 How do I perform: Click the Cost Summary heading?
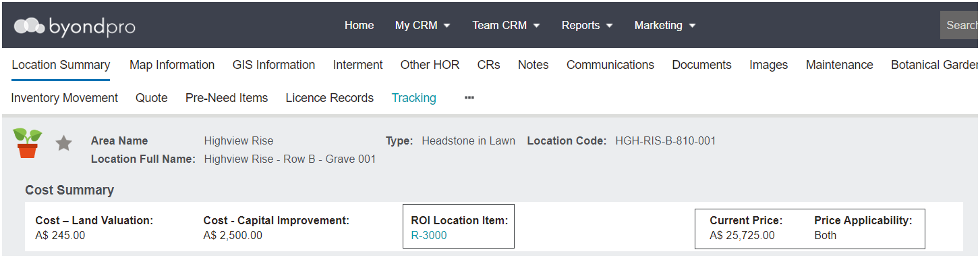69,190
